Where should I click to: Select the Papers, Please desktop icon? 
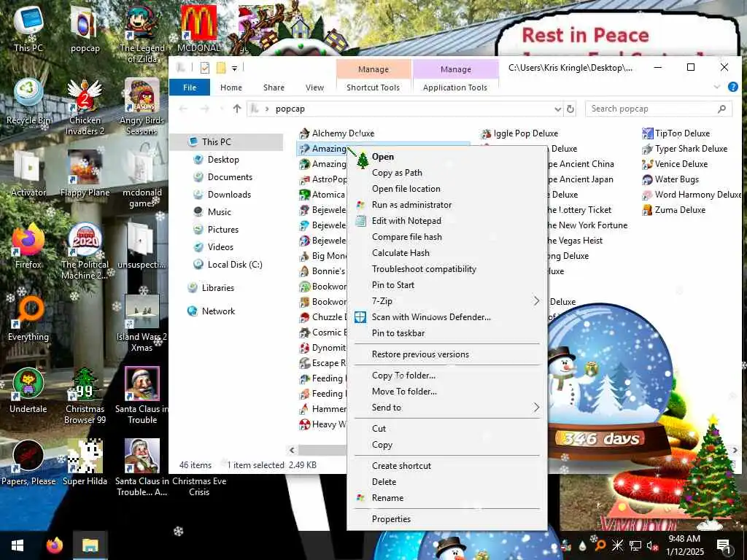coord(28,462)
